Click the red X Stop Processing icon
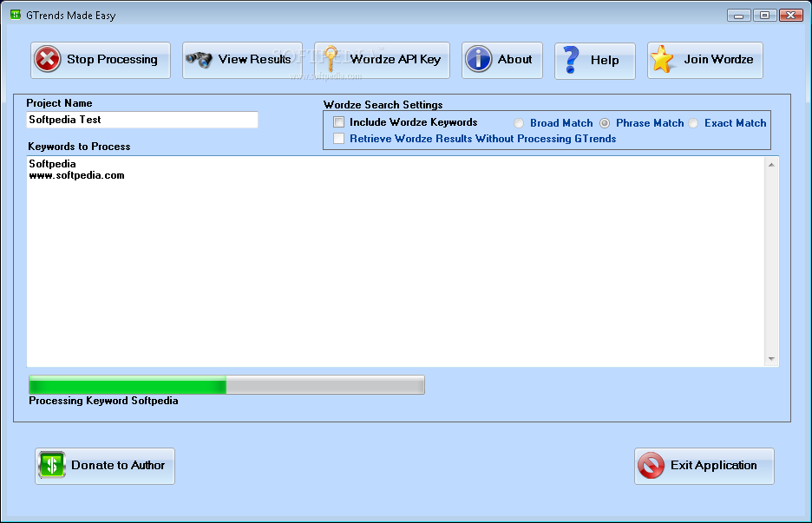This screenshot has width=812, height=523. (48, 59)
